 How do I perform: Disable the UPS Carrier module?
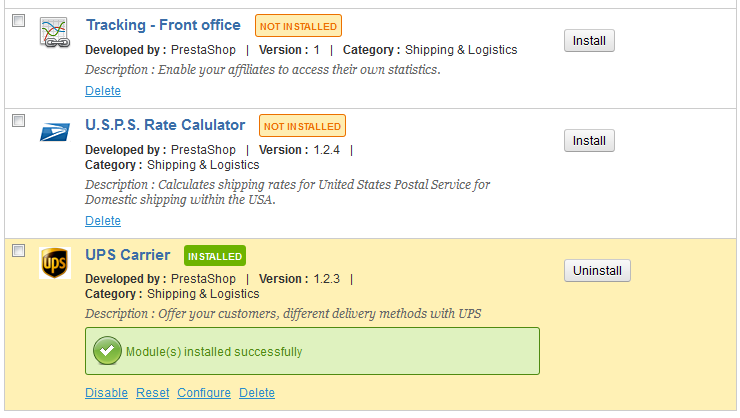coord(106,393)
